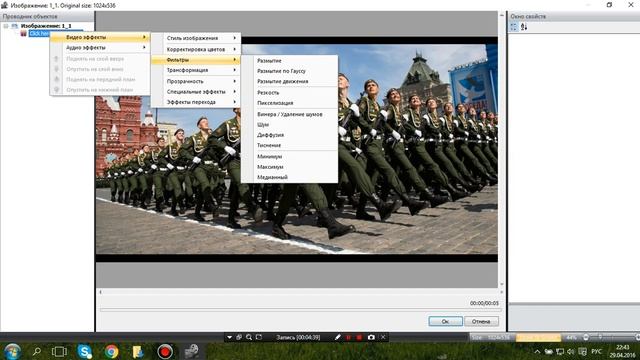The height and width of the screenshot is (360, 640).
Task: Choose the Максимум filter
Action: click(289, 167)
